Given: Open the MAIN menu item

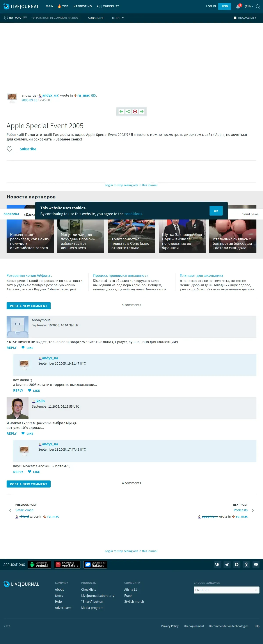Looking at the screenshot, I should tap(50, 7).
